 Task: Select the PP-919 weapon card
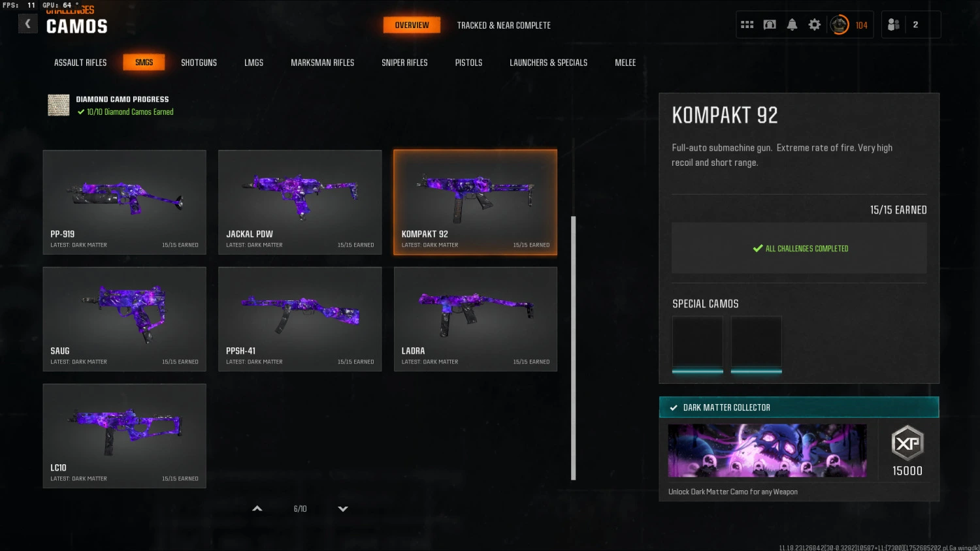pos(124,202)
